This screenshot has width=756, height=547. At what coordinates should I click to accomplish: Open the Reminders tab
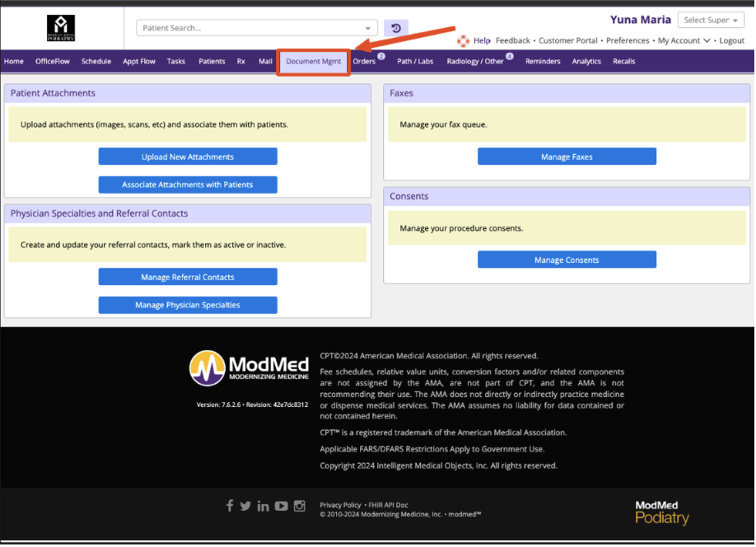pos(543,61)
